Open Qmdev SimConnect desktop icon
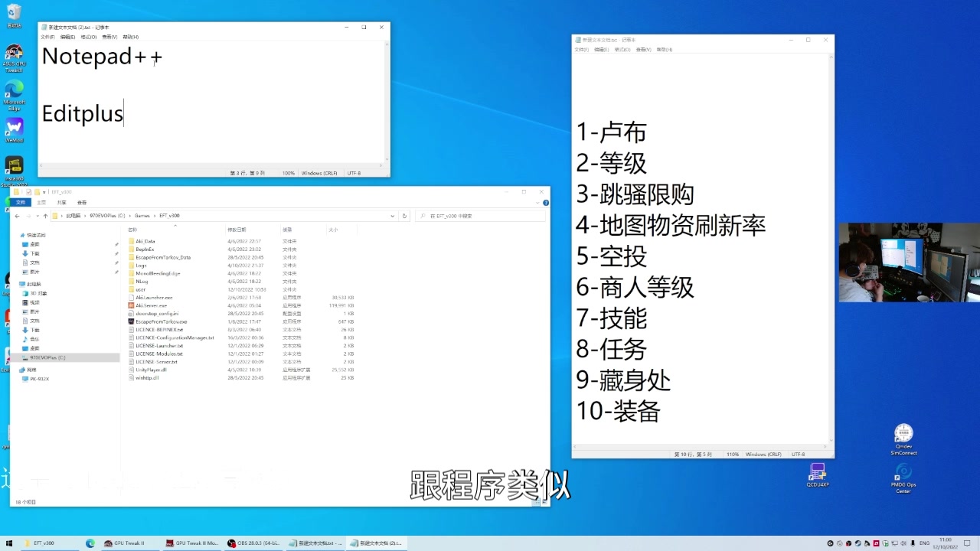Screen dimensions: 980x551 point(903,439)
